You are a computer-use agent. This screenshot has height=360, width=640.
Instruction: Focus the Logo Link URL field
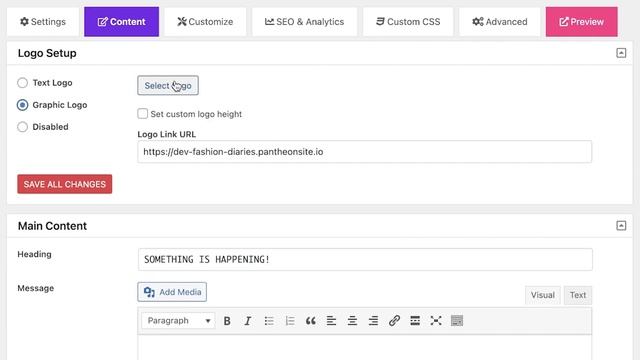coord(364,152)
